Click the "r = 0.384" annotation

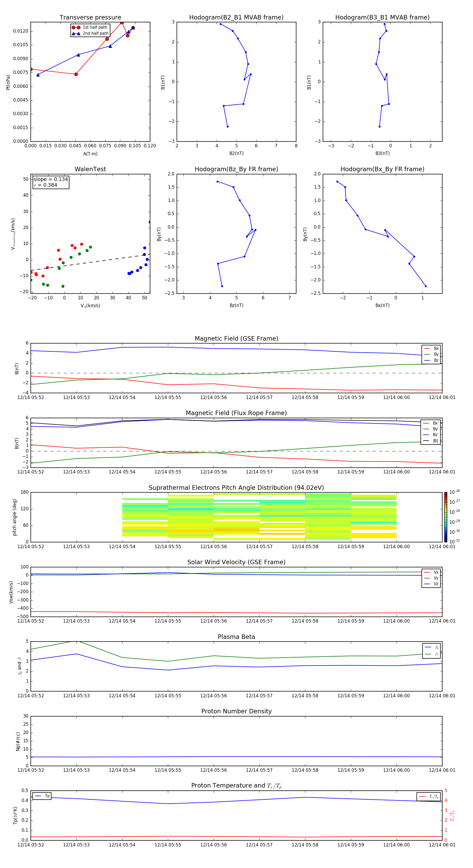45,185
